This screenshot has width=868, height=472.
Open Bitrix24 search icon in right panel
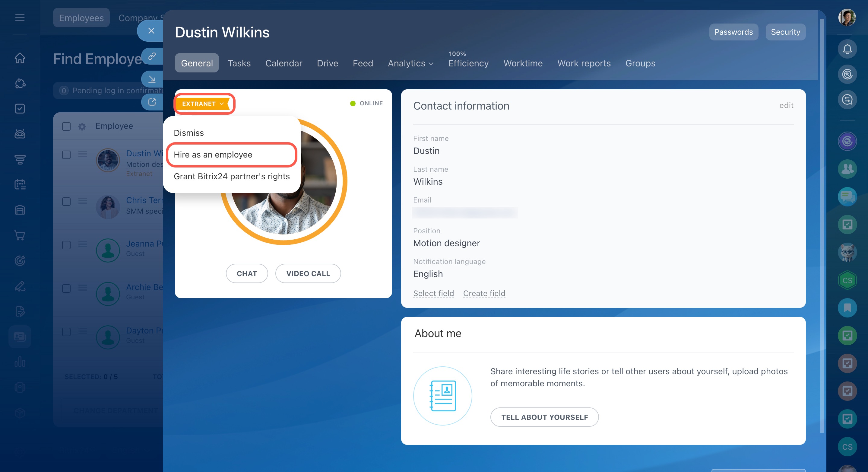click(x=847, y=100)
